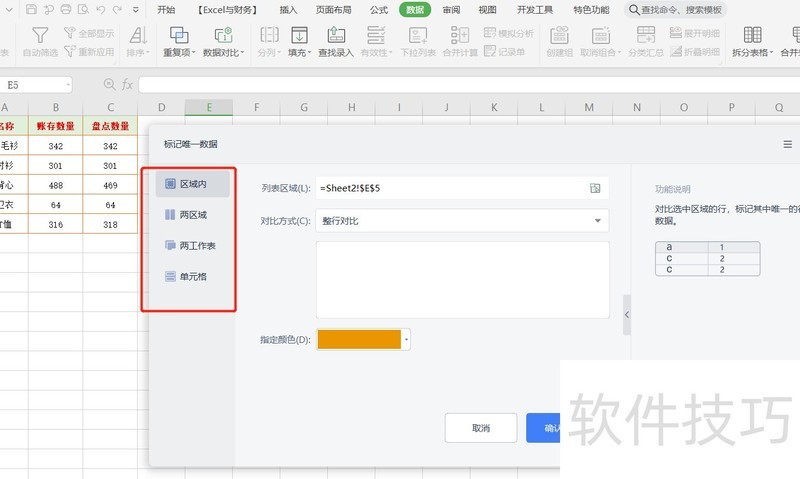Select the 区域内 comparison mode

(x=192, y=184)
